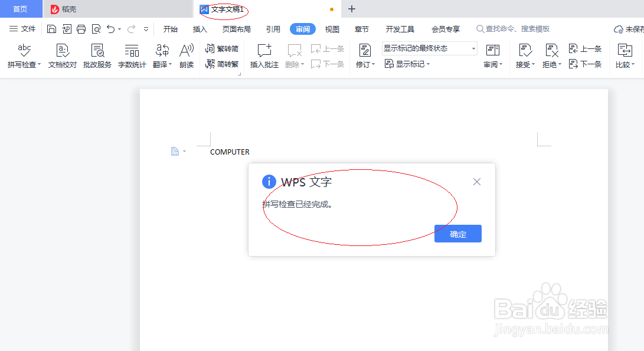Image resolution: width=644 pixels, height=351 pixels.
Task: Switch to the 开发工具 tab
Action: [400, 29]
